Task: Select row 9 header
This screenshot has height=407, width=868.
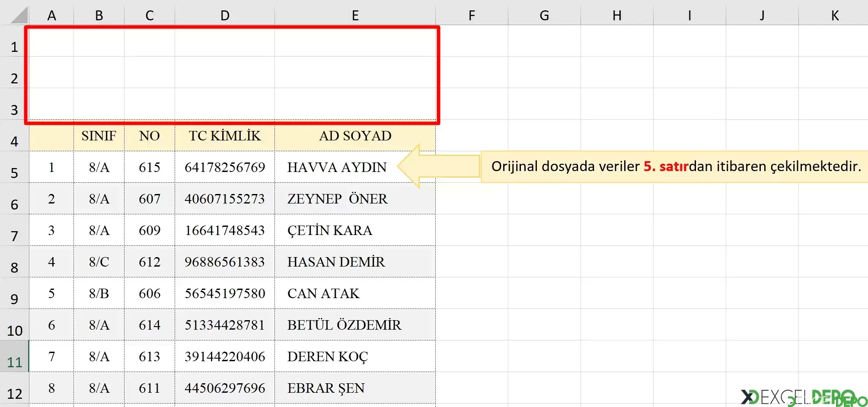Action: pos(14,293)
